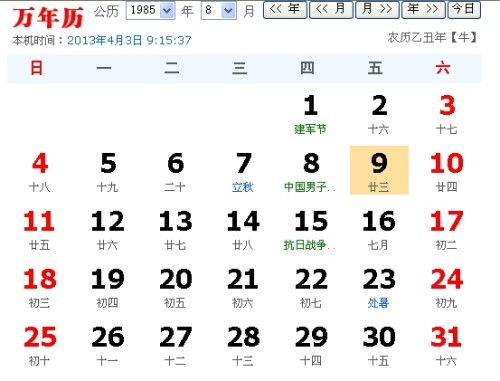The width and height of the screenshot is (500, 381).
Task: Select date 26 with lunar 十一
Action: (108, 346)
